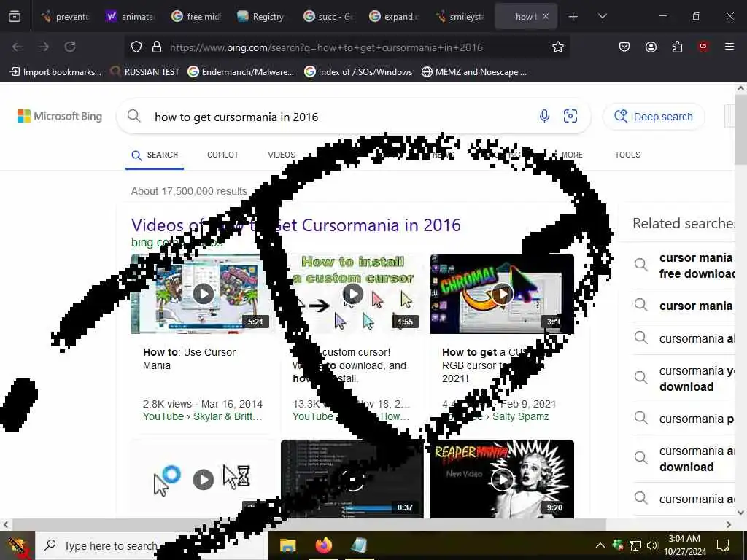Play the CHROMA RGB cursor video thumbnail
The height and width of the screenshot is (560, 747).
point(502,294)
